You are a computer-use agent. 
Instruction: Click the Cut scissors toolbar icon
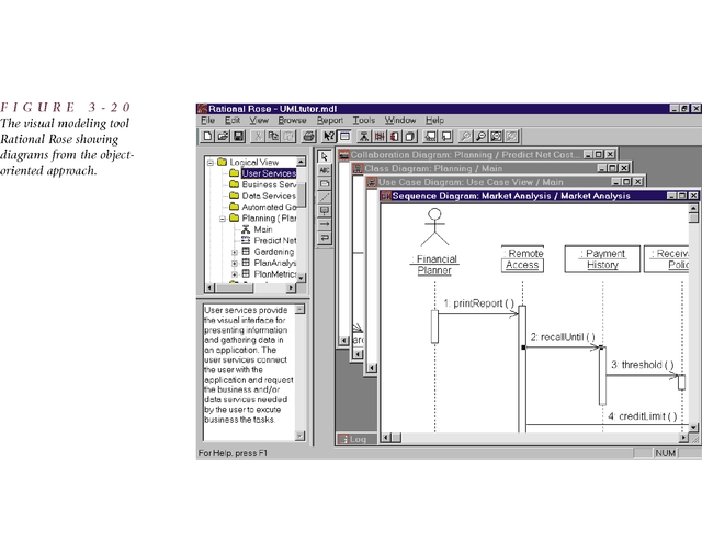pyautogui.click(x=258, y=136)
